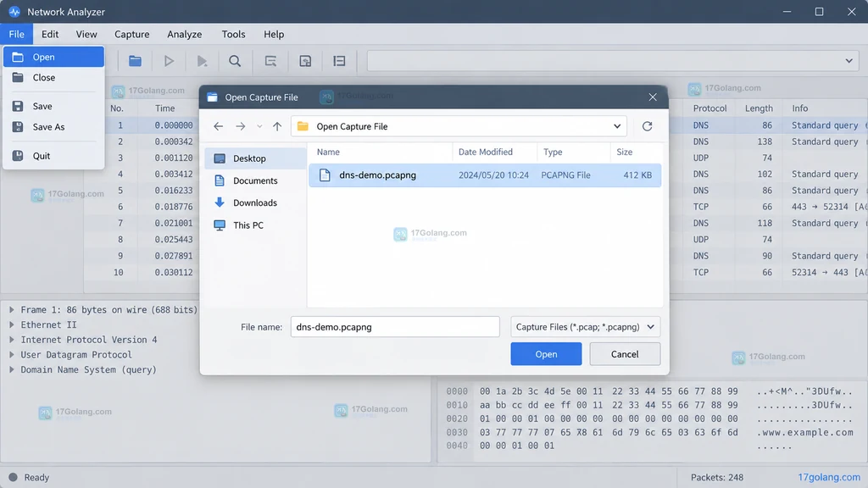Expand the path location dropdown
Image resolution: width=868 pixels, height=488 pixels.
point(617,126)
